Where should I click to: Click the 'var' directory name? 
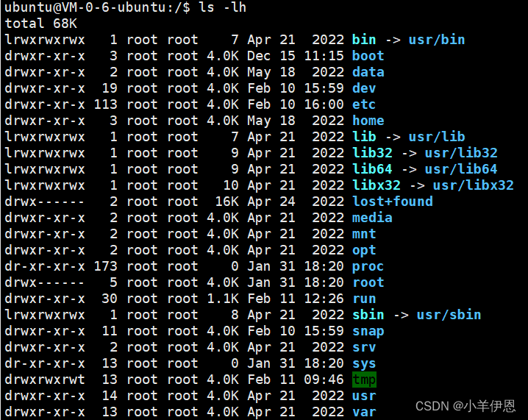[364, 412]
